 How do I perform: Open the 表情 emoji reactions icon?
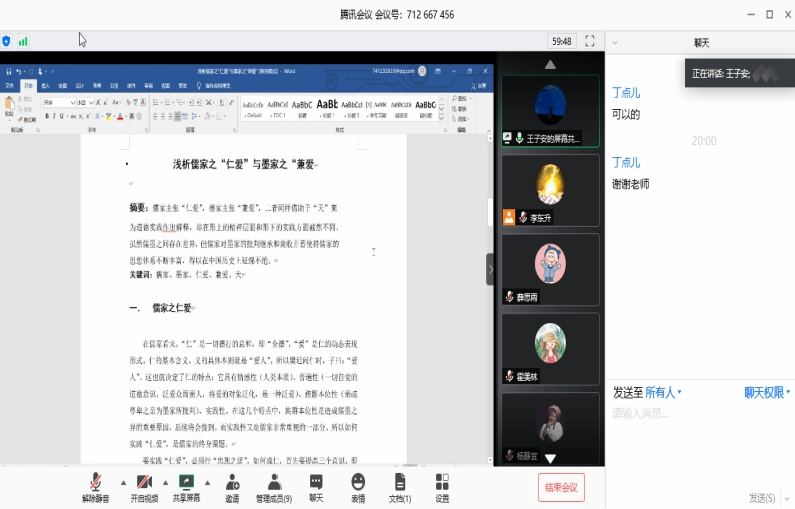(358, 486)
